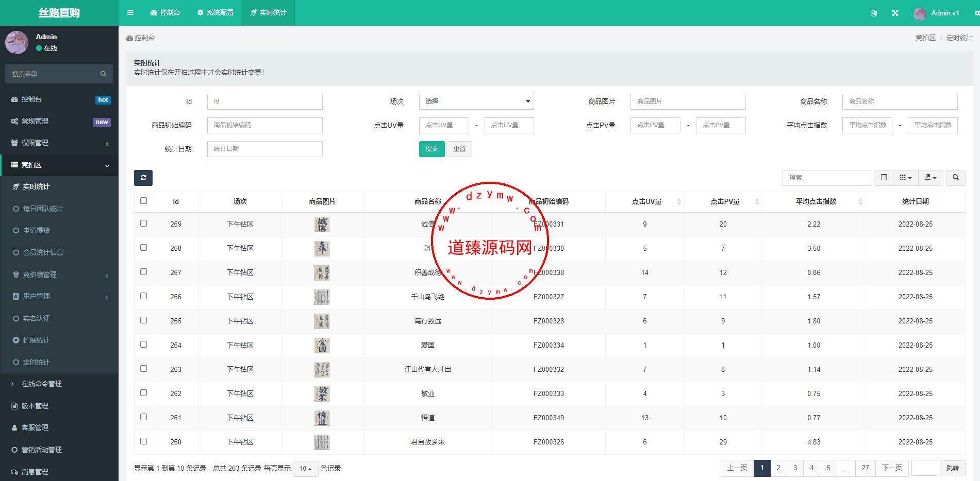Focus the 统计日期 filter input

(x=265, y=149)
